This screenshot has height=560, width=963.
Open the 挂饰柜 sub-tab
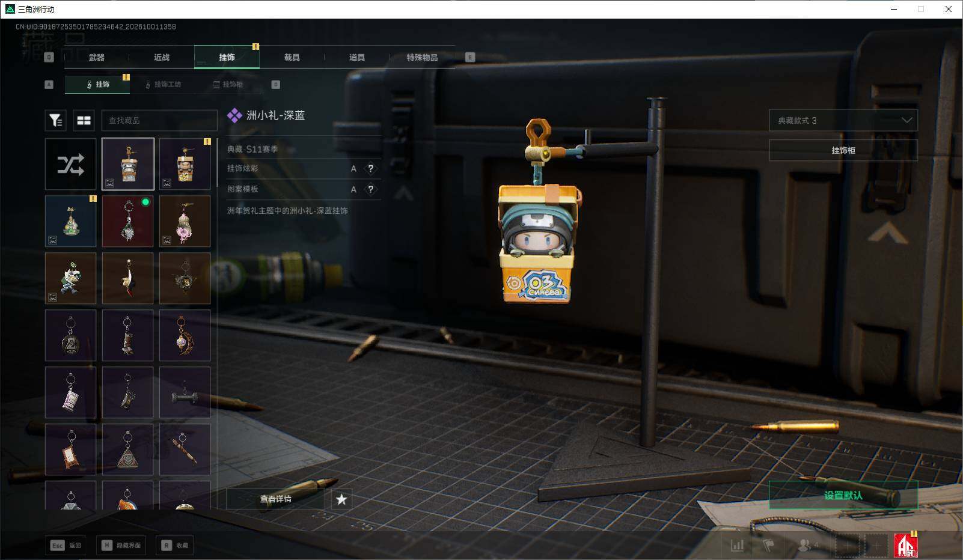[228, 84]
